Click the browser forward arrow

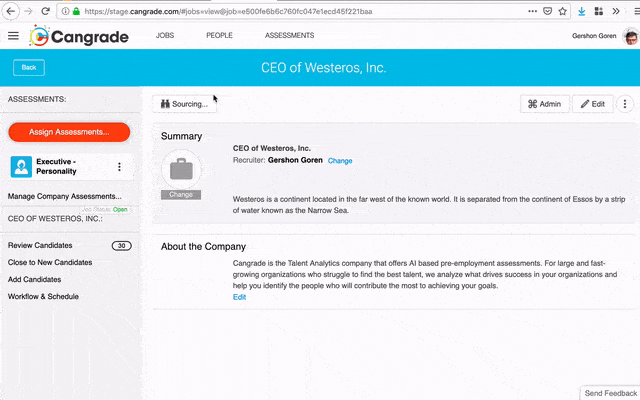(28, 11)
